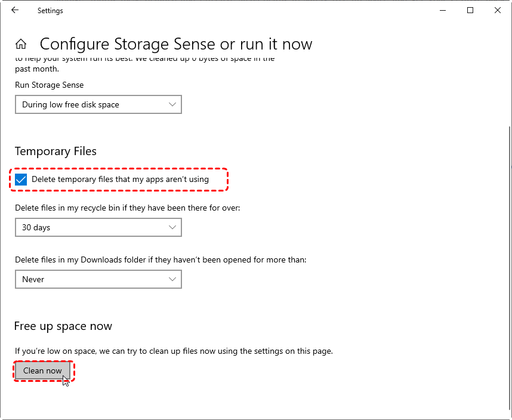
Task: Click the "Settings" window title text
Action: (x=50, y=11)
